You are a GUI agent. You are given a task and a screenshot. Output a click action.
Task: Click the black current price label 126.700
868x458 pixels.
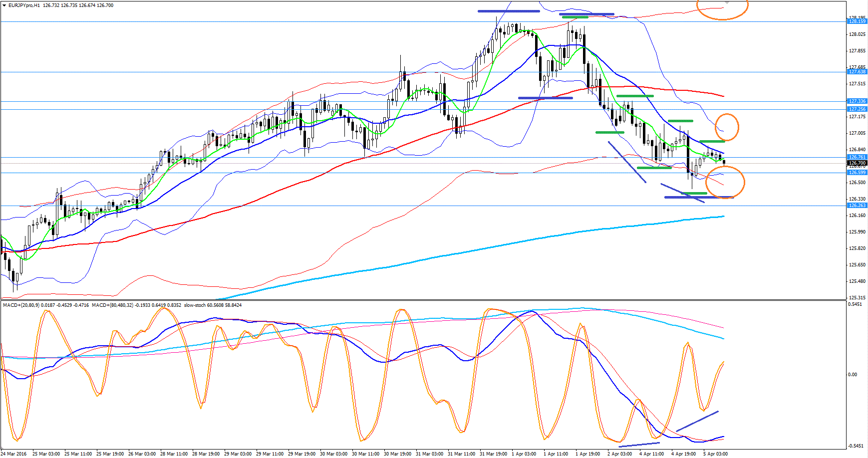coord(857,163)
